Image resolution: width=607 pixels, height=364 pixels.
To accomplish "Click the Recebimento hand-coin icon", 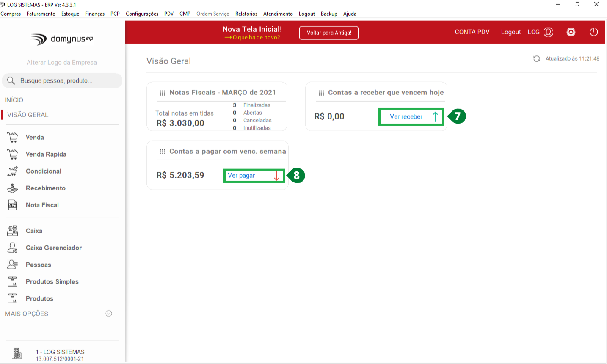I will (x=13, y=188).
